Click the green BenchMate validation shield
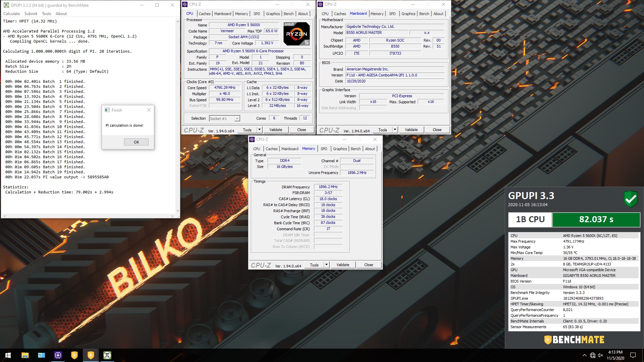 click(x=631, y=199)
